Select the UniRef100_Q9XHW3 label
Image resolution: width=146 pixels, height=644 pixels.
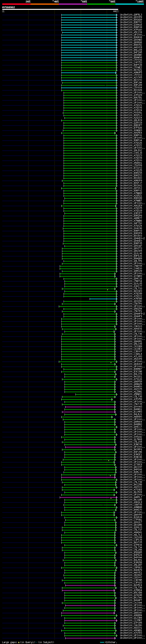(131, 40)
